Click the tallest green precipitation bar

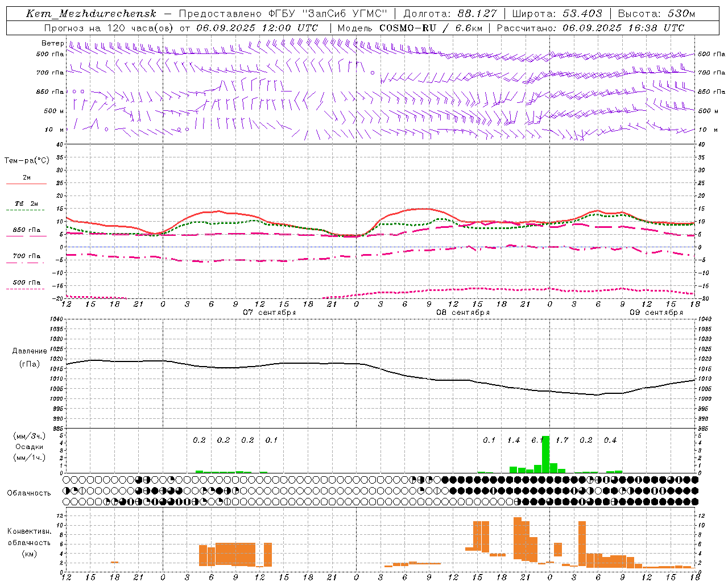click(545, 455)
